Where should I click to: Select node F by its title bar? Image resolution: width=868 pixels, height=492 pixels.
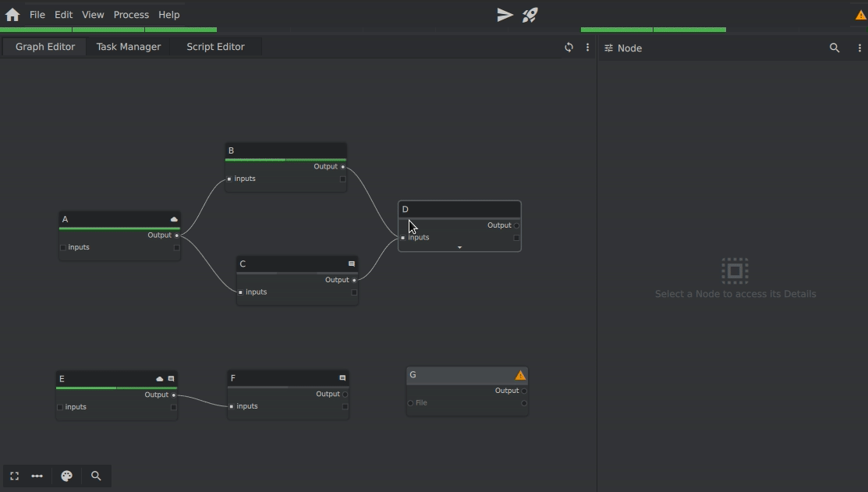(281, 378)
